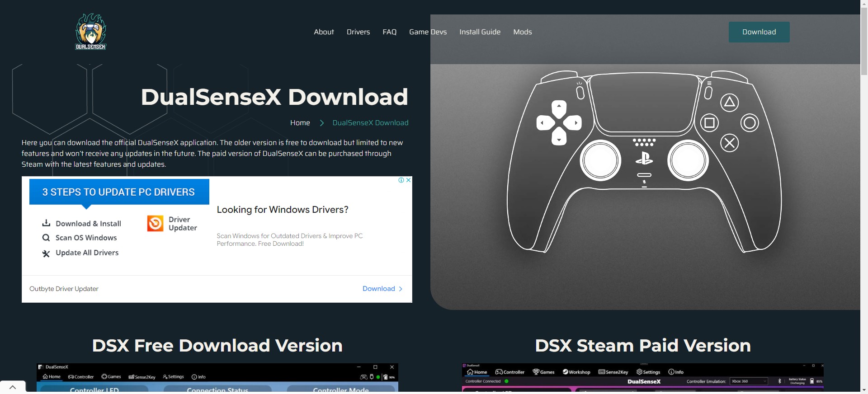Go to the FAQ page
This screenshot has height=394, width=868.
coord(389,32)
